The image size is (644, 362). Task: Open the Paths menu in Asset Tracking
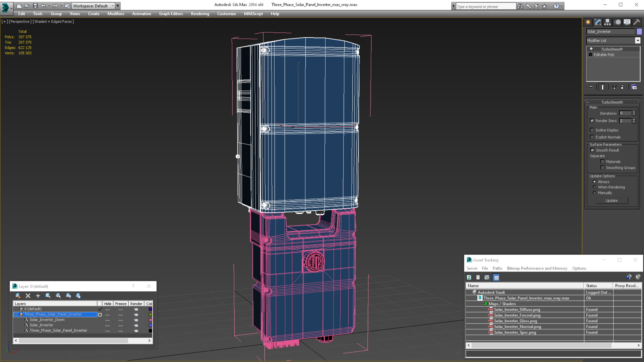[x=497, y=268]
